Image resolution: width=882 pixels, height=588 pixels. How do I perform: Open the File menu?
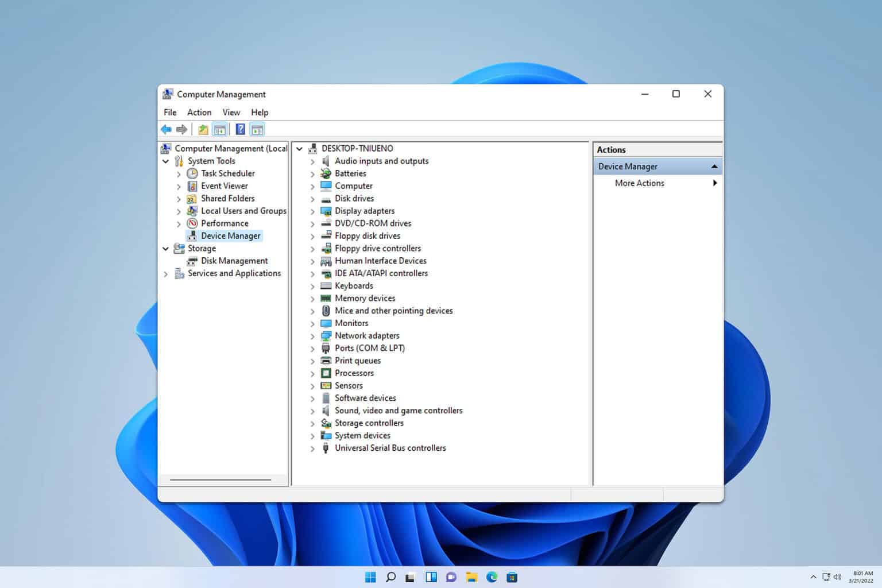click(170, 113)
